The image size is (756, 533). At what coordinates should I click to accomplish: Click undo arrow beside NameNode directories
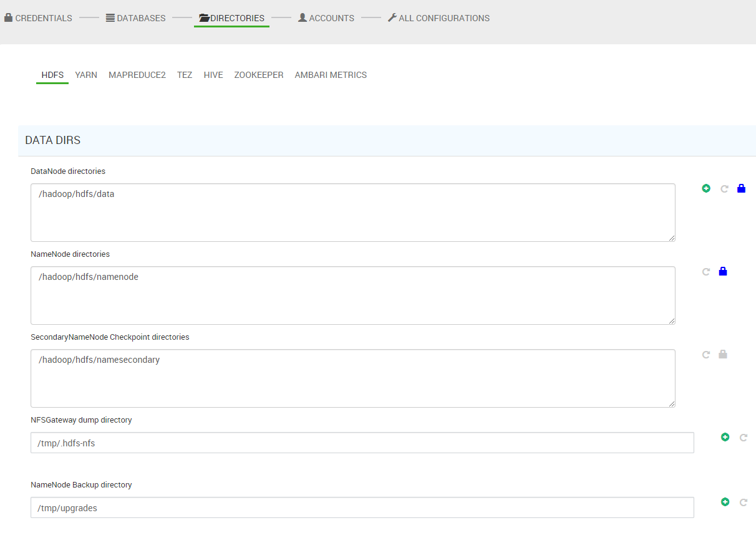click(x=706, y=272)
